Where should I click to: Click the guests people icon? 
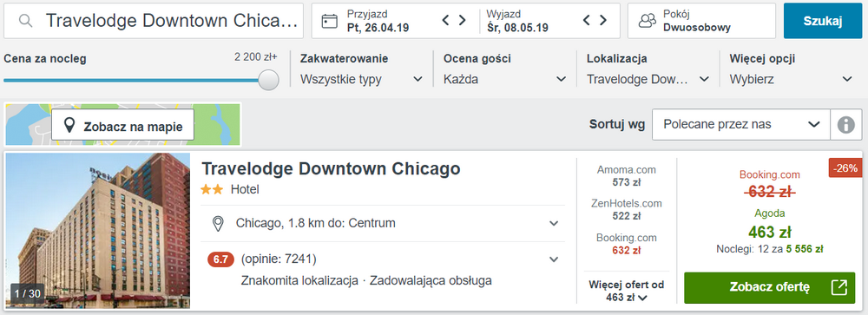tap(648, 21)
